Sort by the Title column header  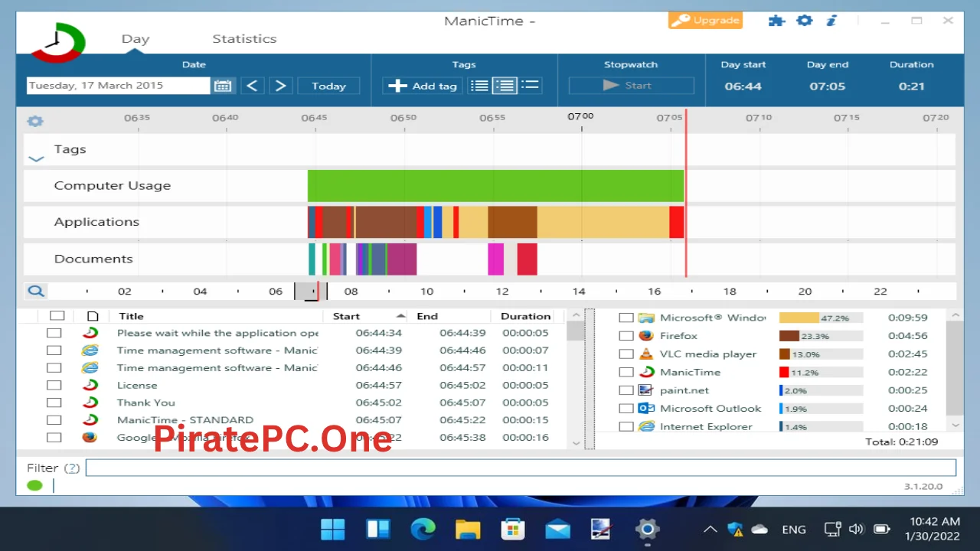[131, 316]
